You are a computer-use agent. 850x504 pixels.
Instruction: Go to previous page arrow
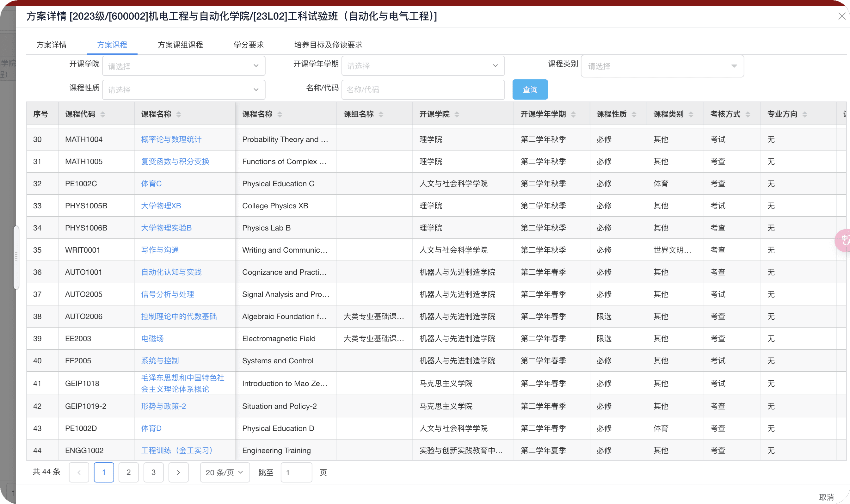(x=79, y=472)
